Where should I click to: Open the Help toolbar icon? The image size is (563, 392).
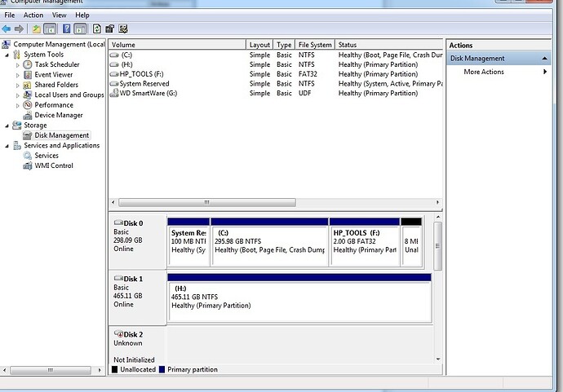(x=66, y=29)
